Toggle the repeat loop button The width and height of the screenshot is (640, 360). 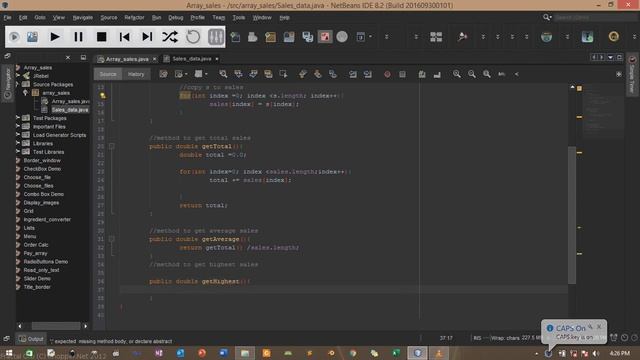coord(193,37)
